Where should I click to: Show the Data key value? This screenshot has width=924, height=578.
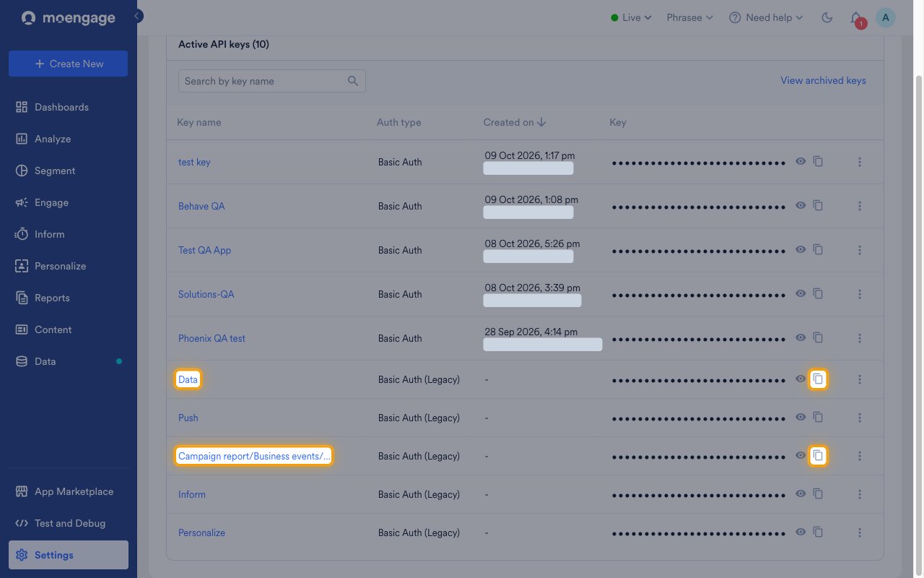801,379
